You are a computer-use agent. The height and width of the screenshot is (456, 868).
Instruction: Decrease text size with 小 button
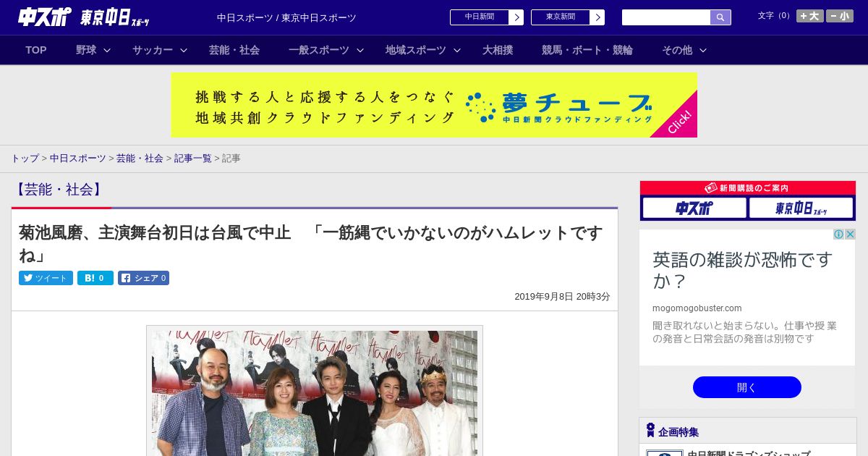click(840, 16)
